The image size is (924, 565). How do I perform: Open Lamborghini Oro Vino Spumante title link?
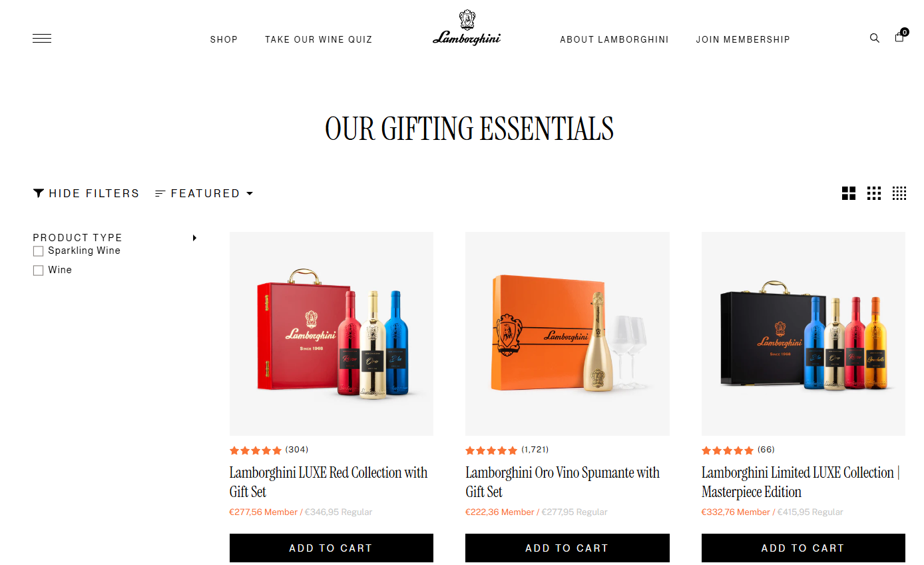(563, 482)
